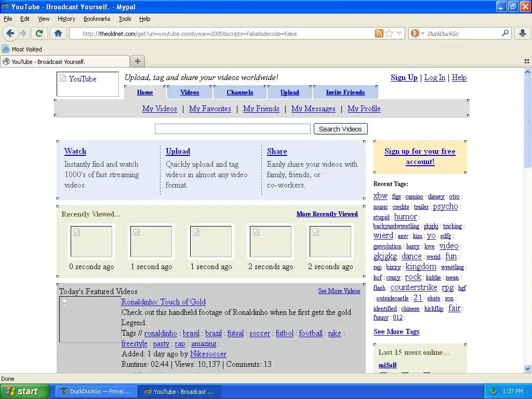
Task: Focus the video search text field
Action: 233,129
